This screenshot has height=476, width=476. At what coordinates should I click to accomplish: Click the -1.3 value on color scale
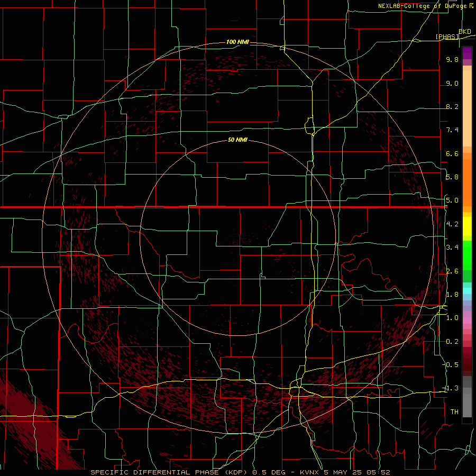tap(451, 388)
